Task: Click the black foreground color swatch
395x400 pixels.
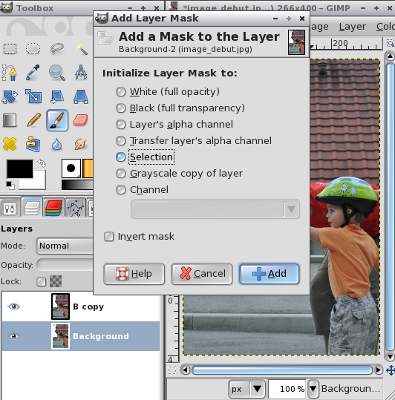Action: 20,169
